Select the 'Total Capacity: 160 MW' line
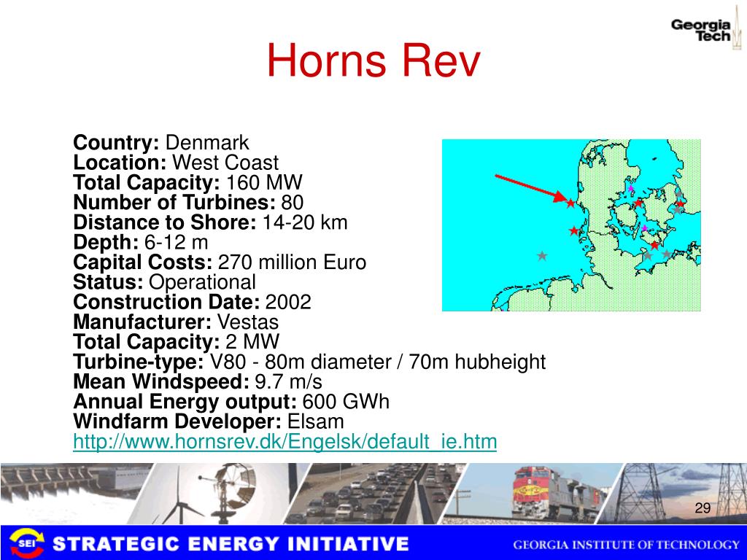 pos(187,182)
